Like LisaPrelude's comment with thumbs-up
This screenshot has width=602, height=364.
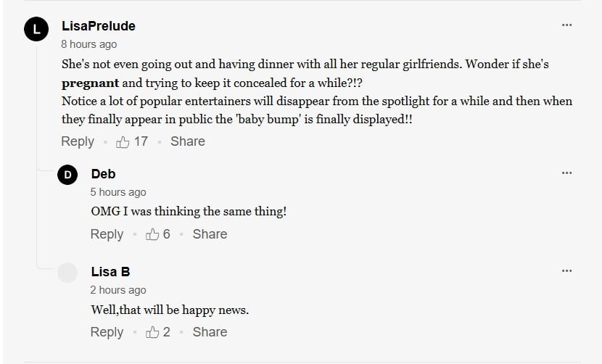tap(123, 142)
